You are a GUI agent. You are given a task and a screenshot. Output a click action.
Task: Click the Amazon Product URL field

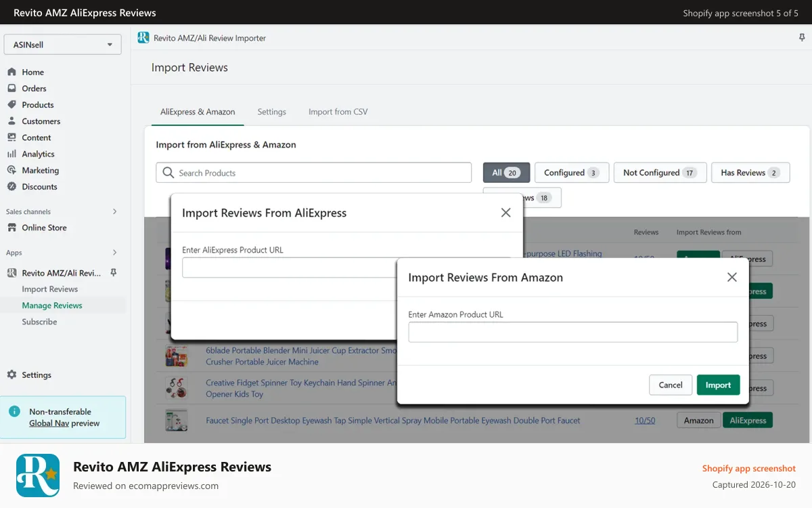tap(573, 332)
